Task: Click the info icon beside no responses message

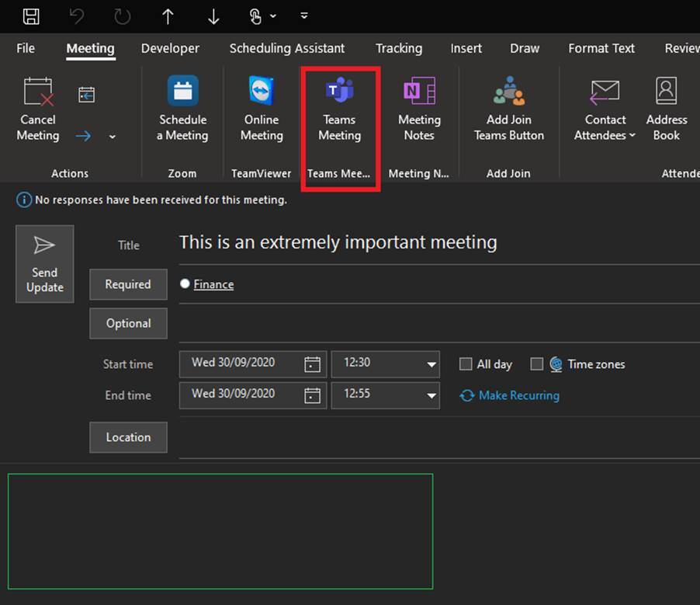Action: pyautogui.click(x=23, y=200)
